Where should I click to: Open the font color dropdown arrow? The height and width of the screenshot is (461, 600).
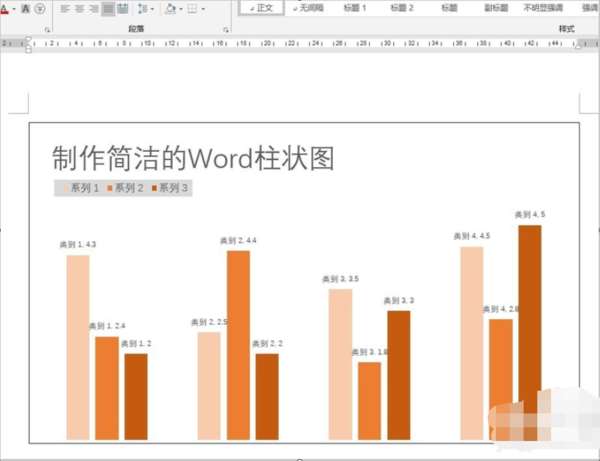[x=14, y=9]
